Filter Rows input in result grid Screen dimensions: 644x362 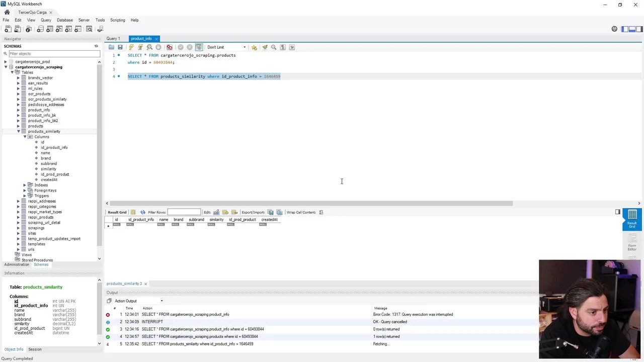tap(184, 212)
